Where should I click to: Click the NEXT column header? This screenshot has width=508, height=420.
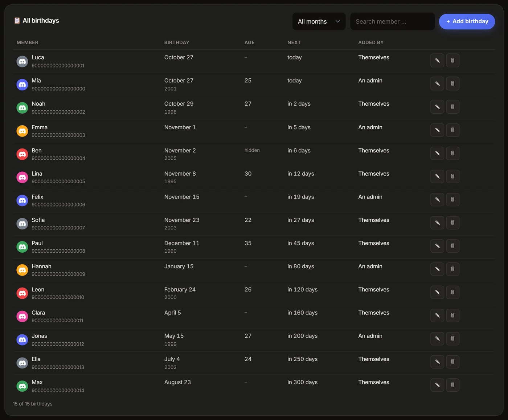[x=294, y=42]
